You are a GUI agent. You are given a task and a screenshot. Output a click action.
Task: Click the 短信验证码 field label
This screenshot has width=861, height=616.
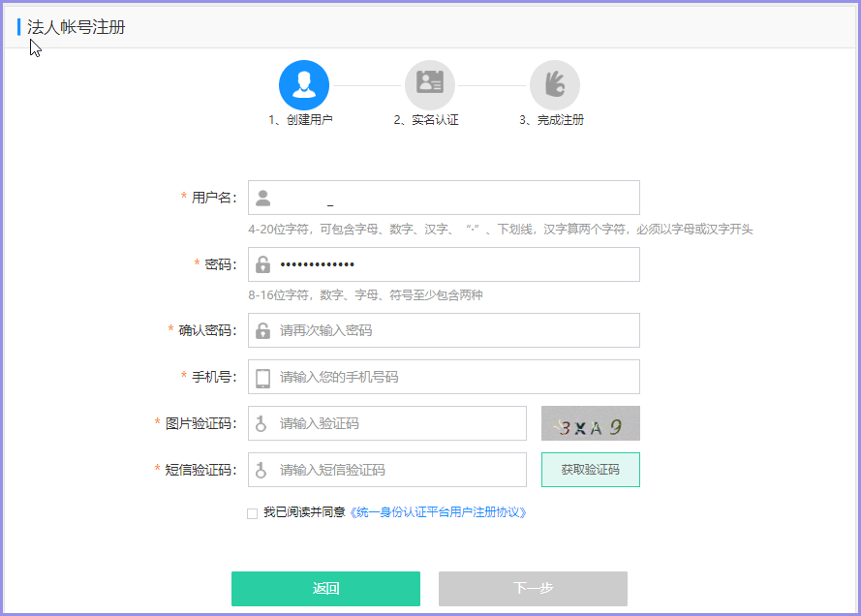(x=201, y=470)
